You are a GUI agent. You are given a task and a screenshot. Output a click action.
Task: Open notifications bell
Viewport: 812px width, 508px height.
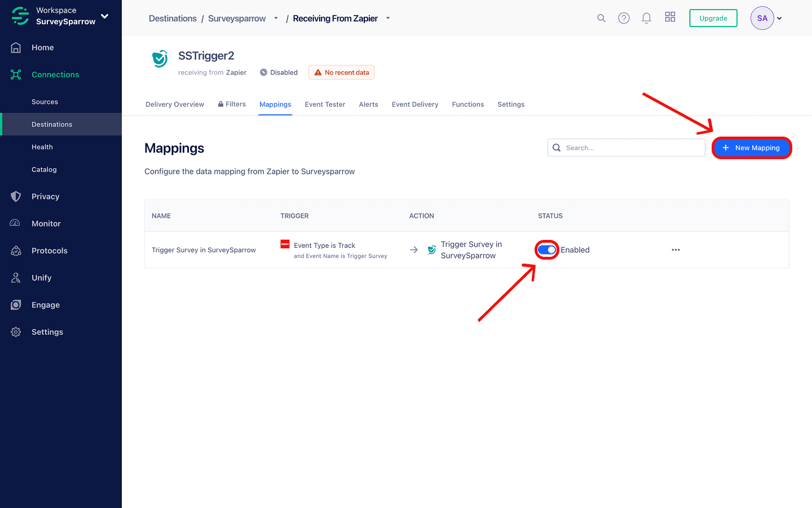[x=646, y=18]
